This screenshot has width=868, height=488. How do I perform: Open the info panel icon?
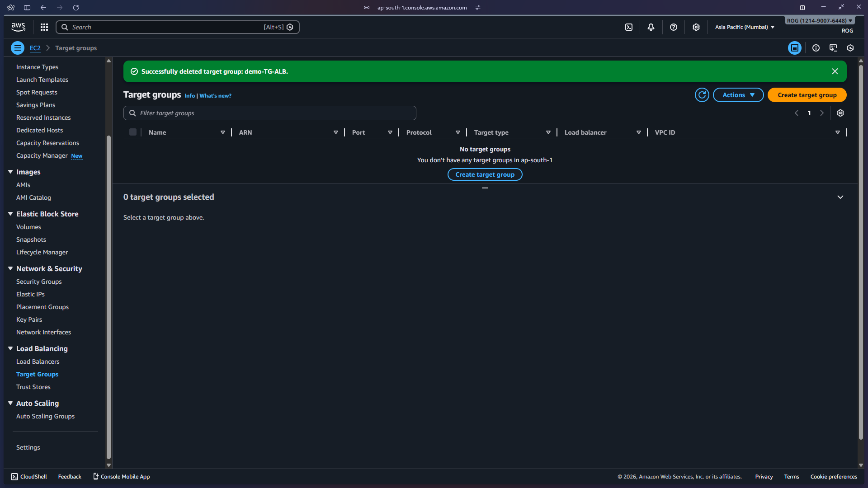pyautogui.click(x=816, y=48)
